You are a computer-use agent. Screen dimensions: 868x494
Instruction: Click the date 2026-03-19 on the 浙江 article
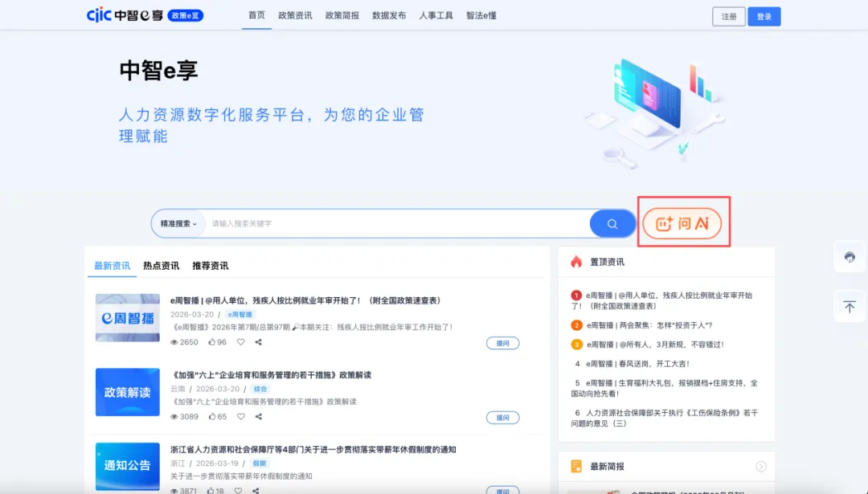217,463
